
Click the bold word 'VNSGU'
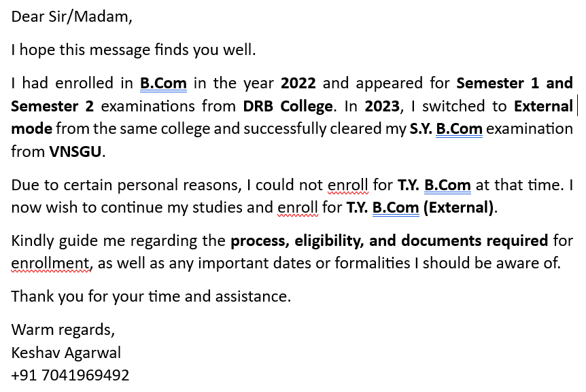(75, 152)
